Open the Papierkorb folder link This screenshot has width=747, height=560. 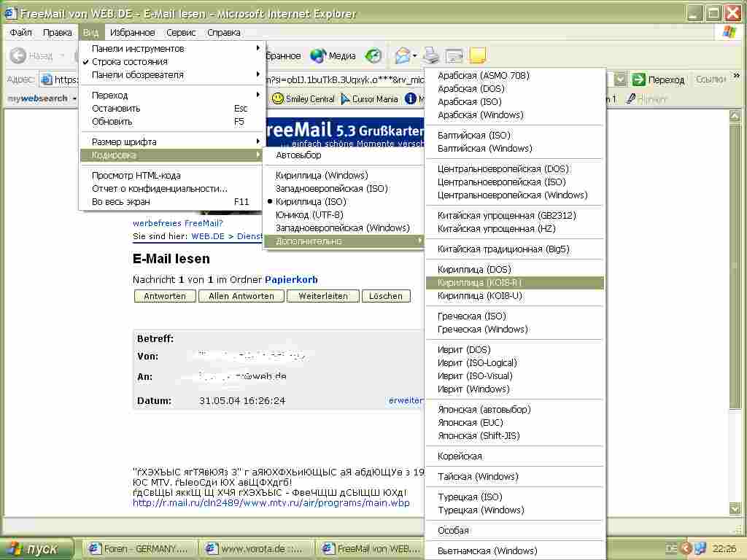pos(291,279)
